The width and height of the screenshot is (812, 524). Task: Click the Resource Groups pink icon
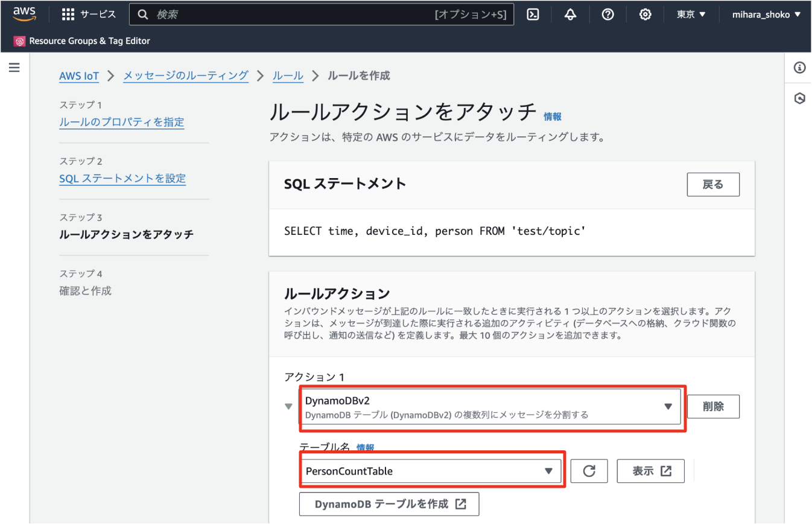tap(20, 41)
